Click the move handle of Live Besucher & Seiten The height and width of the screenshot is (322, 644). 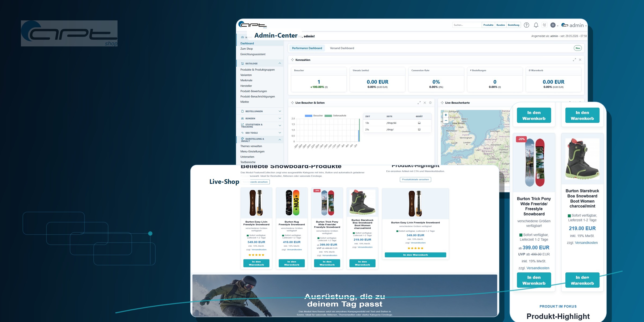point(292,103)
